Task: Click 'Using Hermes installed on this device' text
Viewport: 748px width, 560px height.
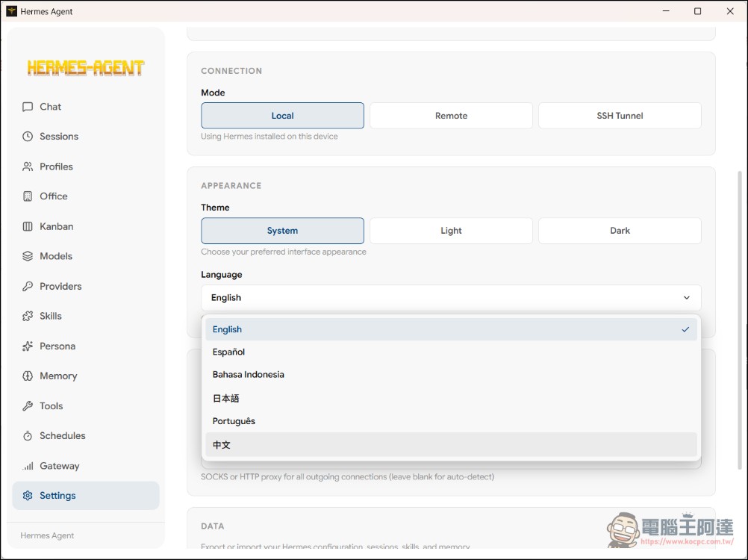Action: coord(269,137)
